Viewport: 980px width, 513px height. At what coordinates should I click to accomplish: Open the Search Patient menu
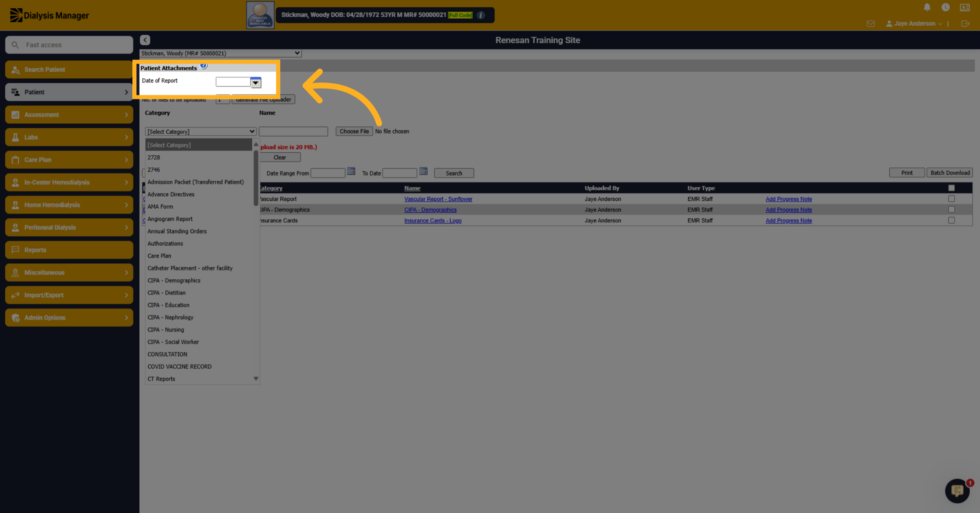pyautogui.click(x=69, y=69)
